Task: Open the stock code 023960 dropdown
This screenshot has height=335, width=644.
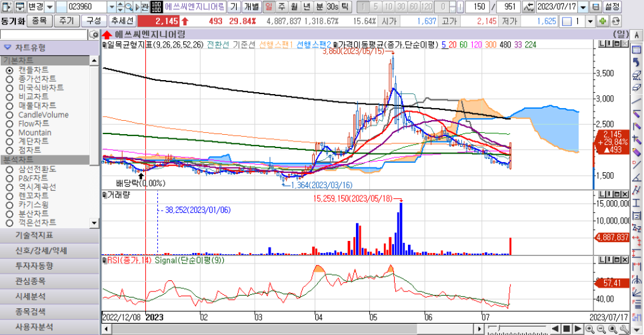Action: pos(112,7)
